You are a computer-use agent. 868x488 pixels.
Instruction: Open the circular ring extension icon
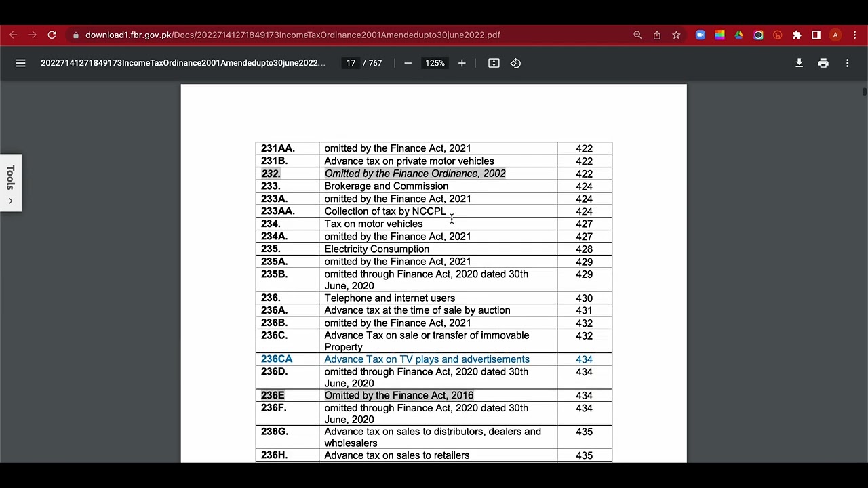[758, 35]
